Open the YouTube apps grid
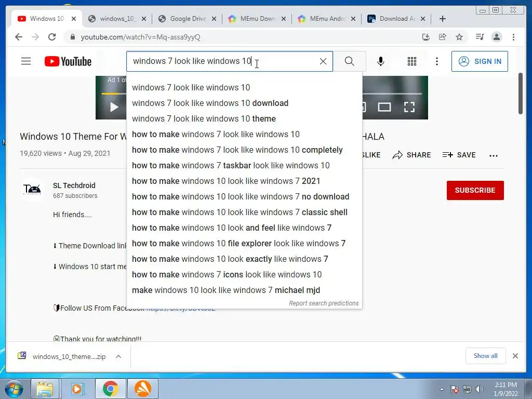 pyautogui.click(x=412, y=61)
